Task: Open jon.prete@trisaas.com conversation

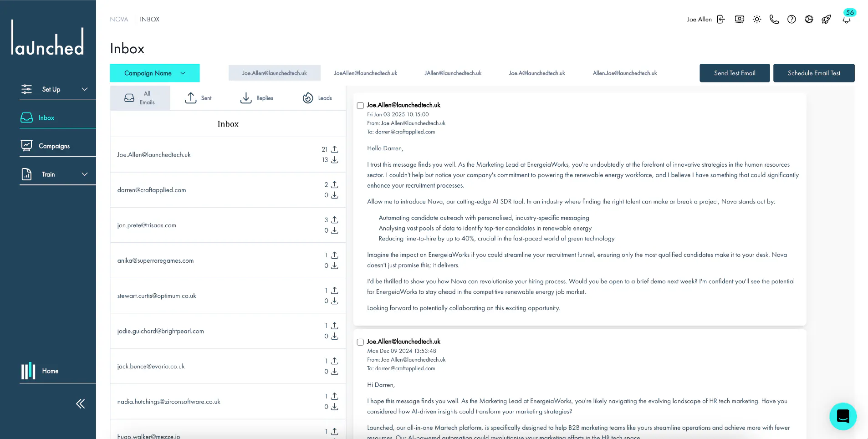Action: click(x=228, y=225)
